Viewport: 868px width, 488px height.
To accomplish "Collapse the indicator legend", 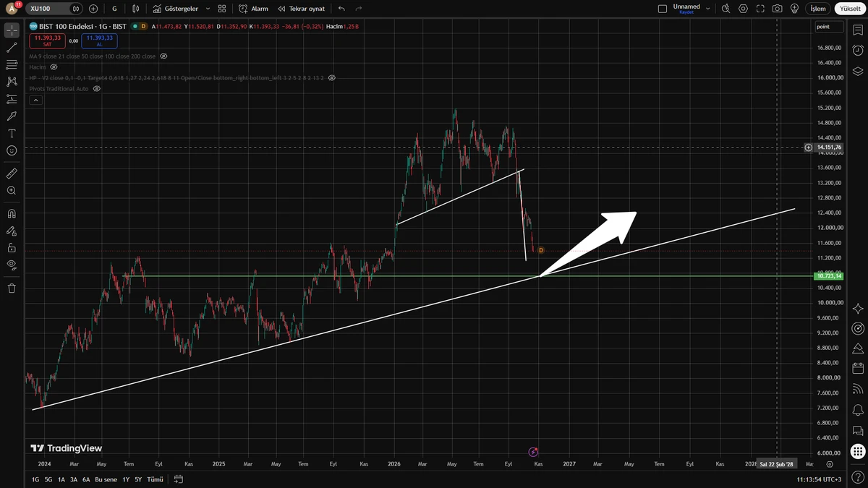I will click(x=35, y=100).
